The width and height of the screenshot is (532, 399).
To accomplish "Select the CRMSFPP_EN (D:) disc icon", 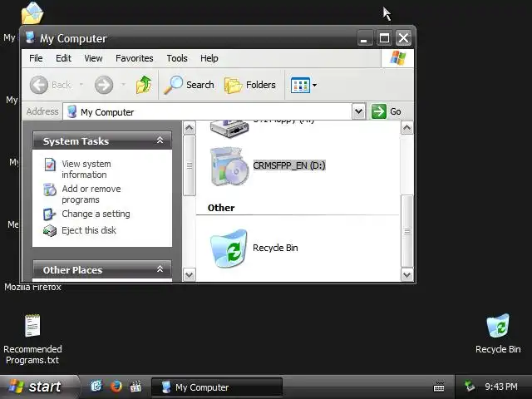I will click(x=229, y=166).
